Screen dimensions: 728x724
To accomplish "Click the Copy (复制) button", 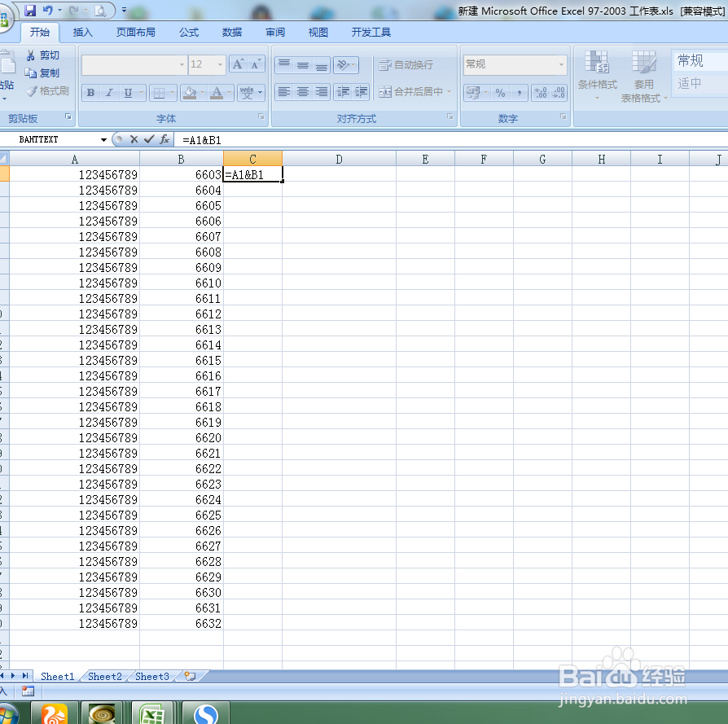I will [42, 73].
